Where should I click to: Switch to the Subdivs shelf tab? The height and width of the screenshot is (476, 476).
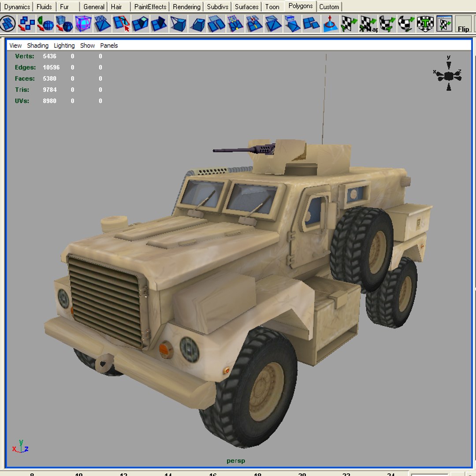click(217, 7)
